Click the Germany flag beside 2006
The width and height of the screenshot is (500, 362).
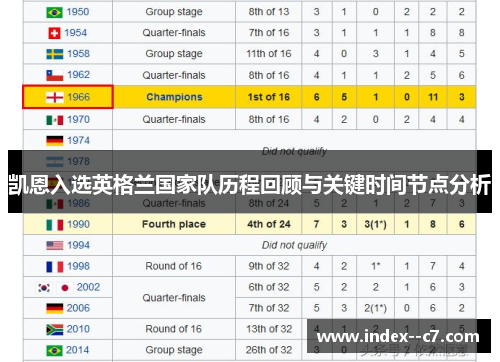(54, 308)
